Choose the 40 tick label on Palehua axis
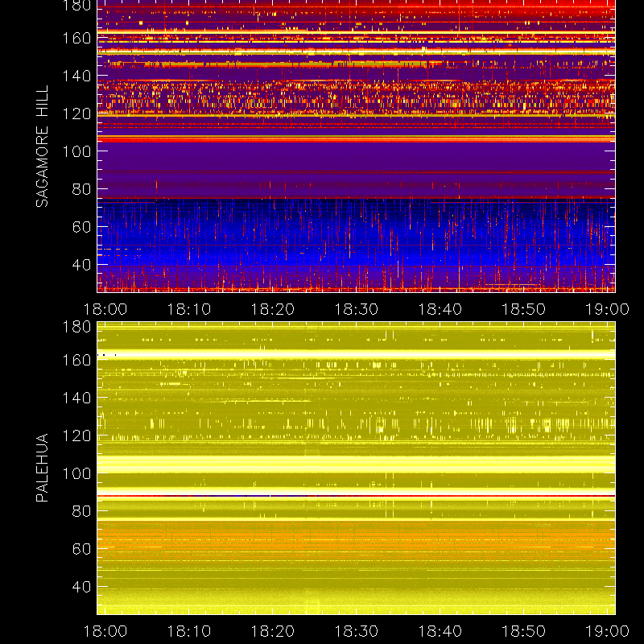Screen dimensions: 644x644 tap(81, 587)
